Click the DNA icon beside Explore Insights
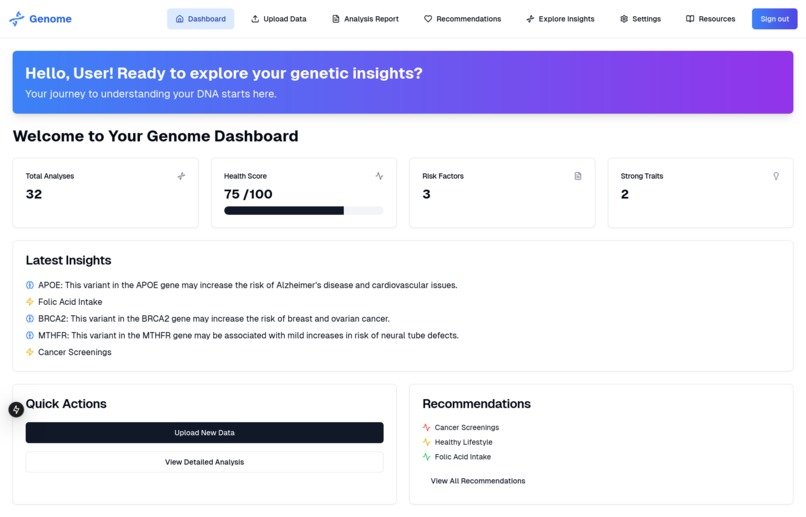This screenshot has width=806, height=517. pyautogui.click(x=530, y=19)
